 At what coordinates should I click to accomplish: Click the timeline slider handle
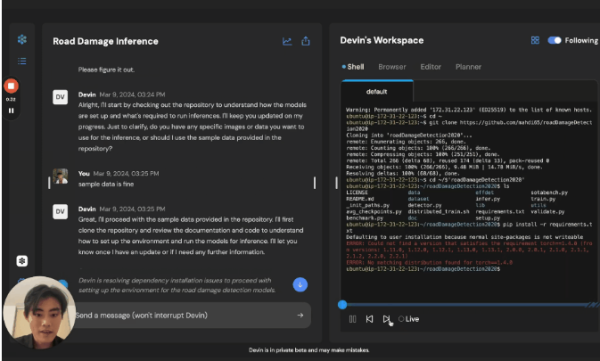point(342,305)
